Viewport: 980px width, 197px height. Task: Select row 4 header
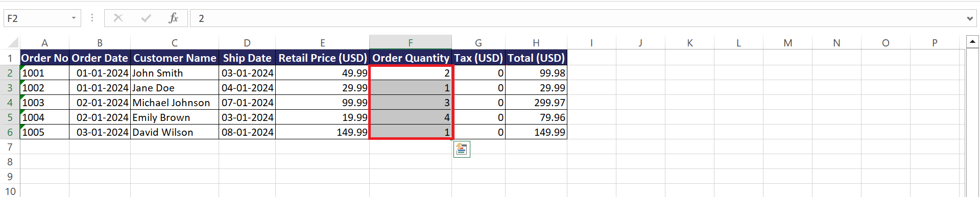[x=10, y=103]
